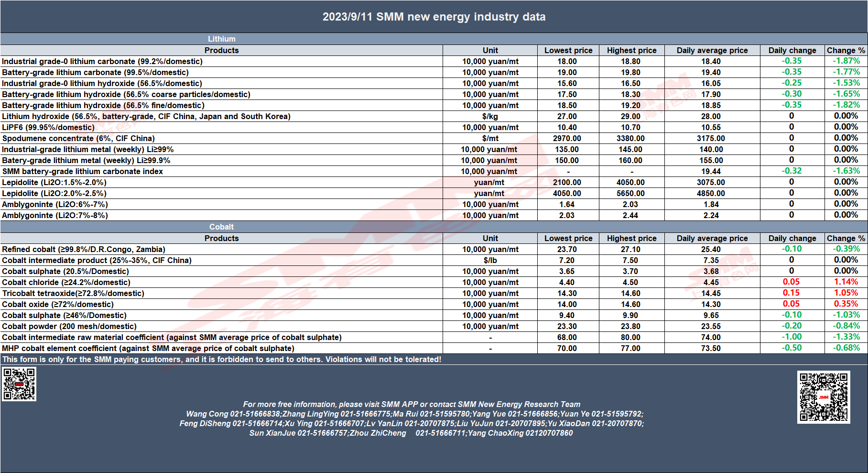Click the large QR code at bottom right
Viewport: 868px width, 473px height.
824,397
